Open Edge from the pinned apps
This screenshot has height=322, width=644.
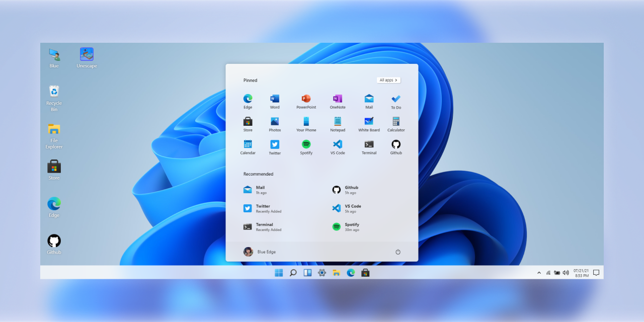click(x=248, y=99)
